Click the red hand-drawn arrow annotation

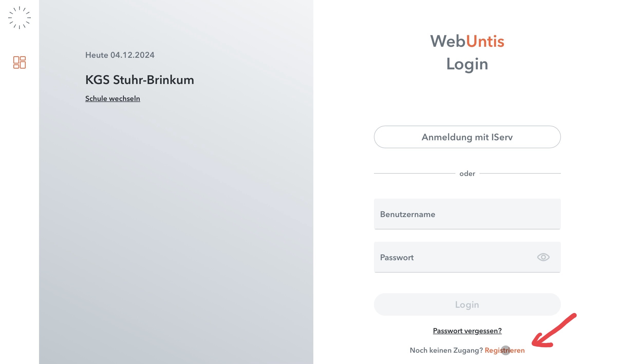point(554,330)
